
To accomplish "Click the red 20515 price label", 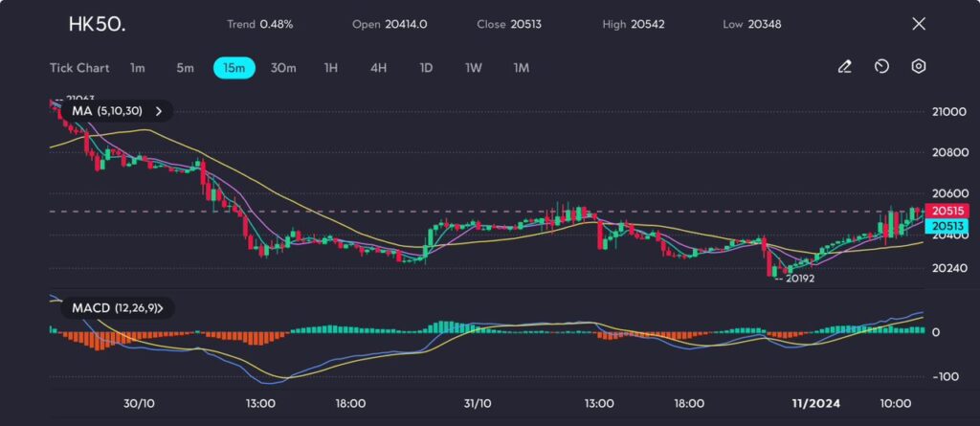I will [947, 211].
